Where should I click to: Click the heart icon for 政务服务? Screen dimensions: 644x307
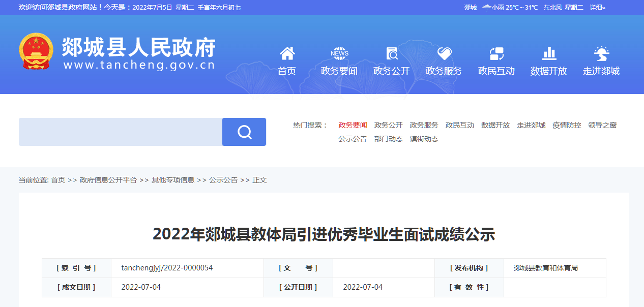[x=444, y=53]
